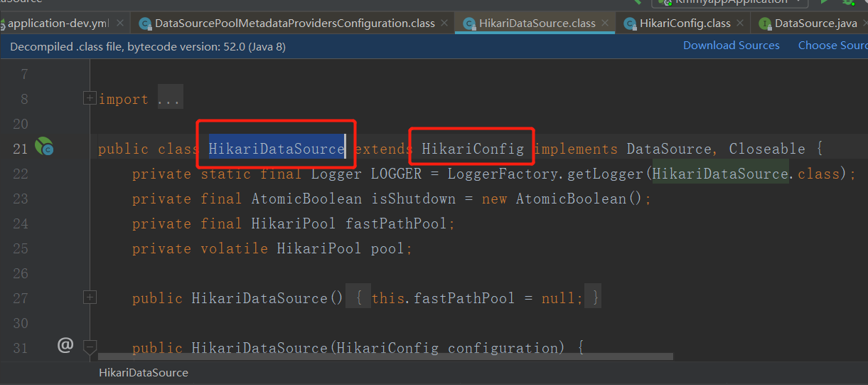Click the Spring bean gutter icon on line 21
Image resolution: width=868 pixels, height=385 pixels.
(x=44, y=147)
